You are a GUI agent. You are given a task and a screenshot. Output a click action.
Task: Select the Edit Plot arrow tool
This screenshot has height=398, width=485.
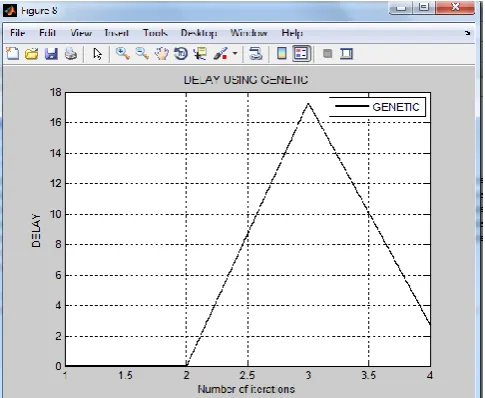pyautogui.click(x=97, y=54)
